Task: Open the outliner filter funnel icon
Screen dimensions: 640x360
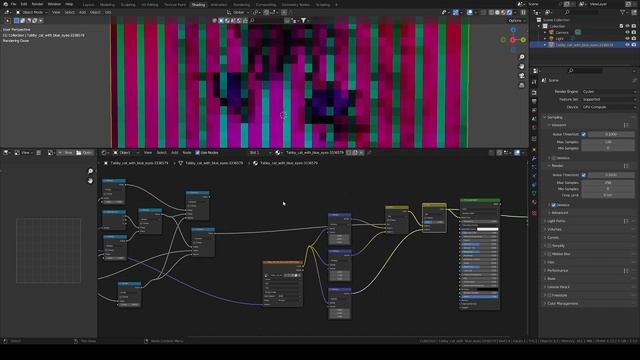Action: [x=623, y=13]
